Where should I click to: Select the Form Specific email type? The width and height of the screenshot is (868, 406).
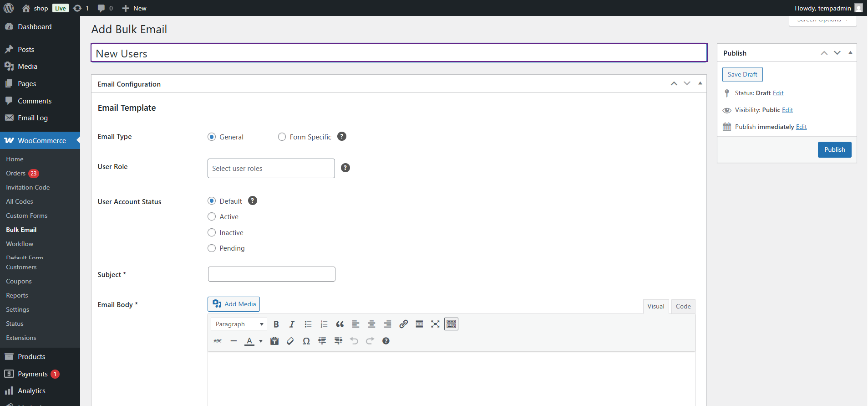pyautogui.click(x=282, y=137)
